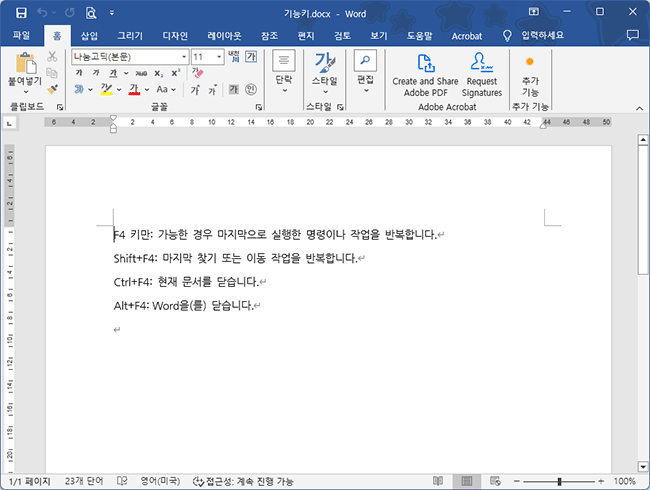The height and width of the screenshot is (490, 650).
Task: Open Change Case Aa dropdown
Action: (x=166, y=89)
